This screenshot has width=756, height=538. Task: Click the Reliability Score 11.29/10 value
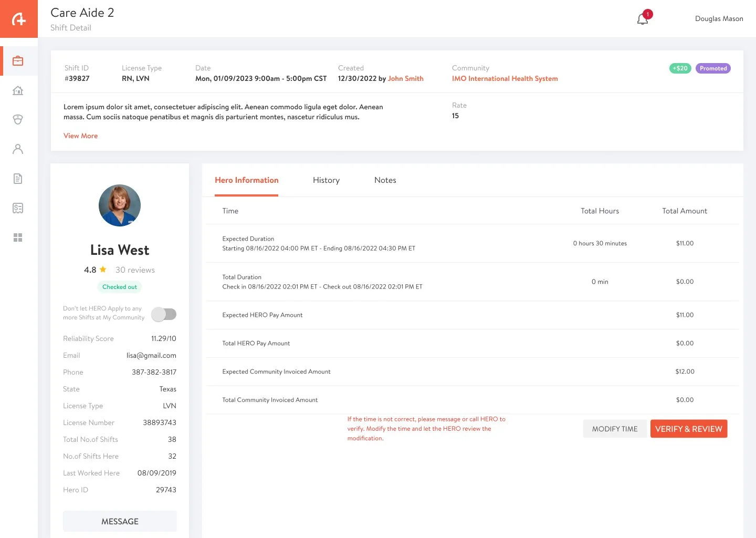(164, 338)
